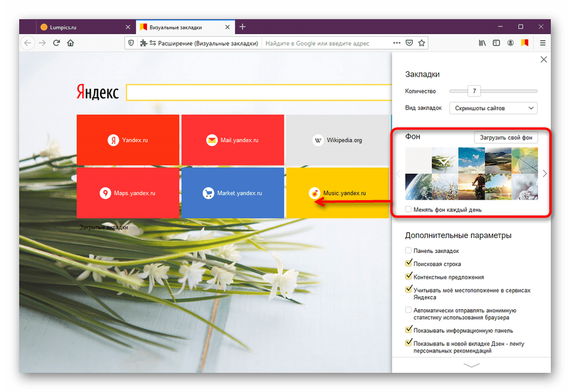Select the pale blossom background thumbnail
Screen dimensions: 570x392
coord(524,187)
